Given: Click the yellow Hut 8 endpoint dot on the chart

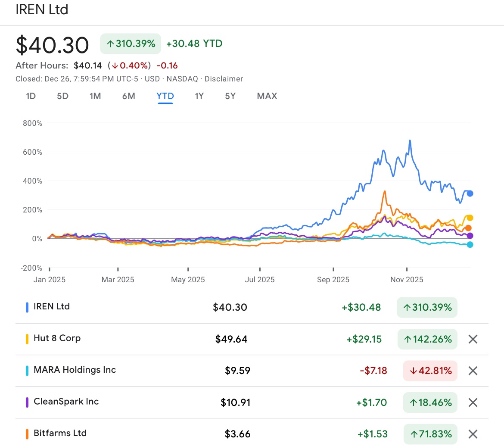Looking at the screenshot, I should (469, 218).
